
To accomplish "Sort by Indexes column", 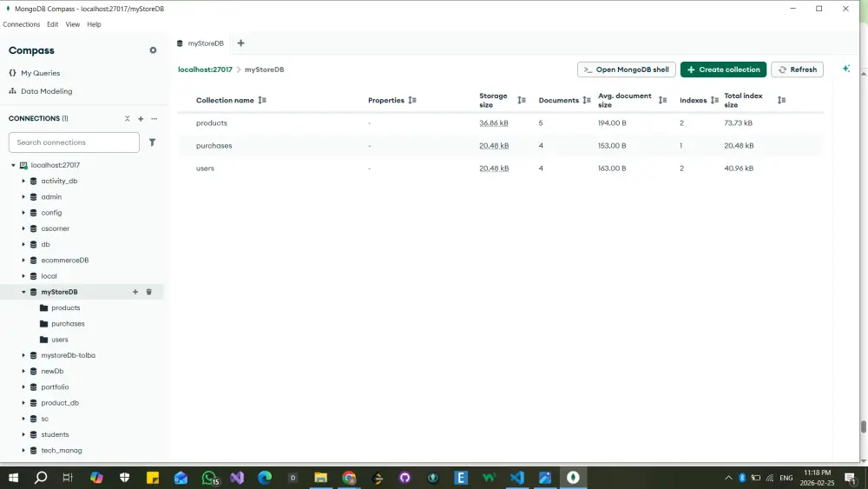I will (x=714, y=100).
